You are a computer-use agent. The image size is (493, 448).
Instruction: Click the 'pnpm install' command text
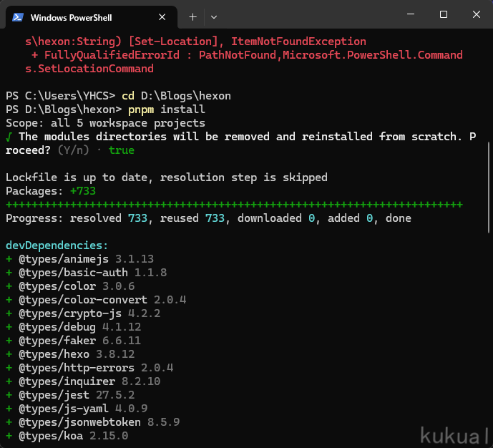[166, 109]
